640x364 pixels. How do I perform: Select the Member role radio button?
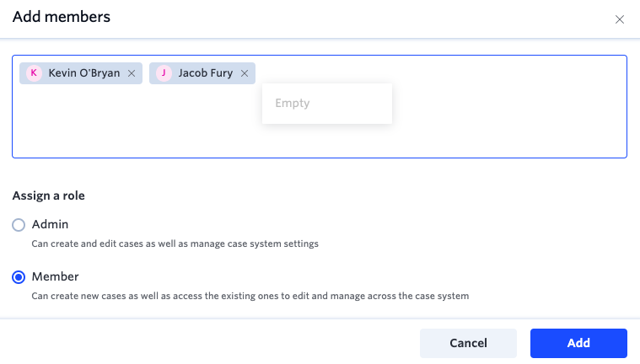coord(19,277)
